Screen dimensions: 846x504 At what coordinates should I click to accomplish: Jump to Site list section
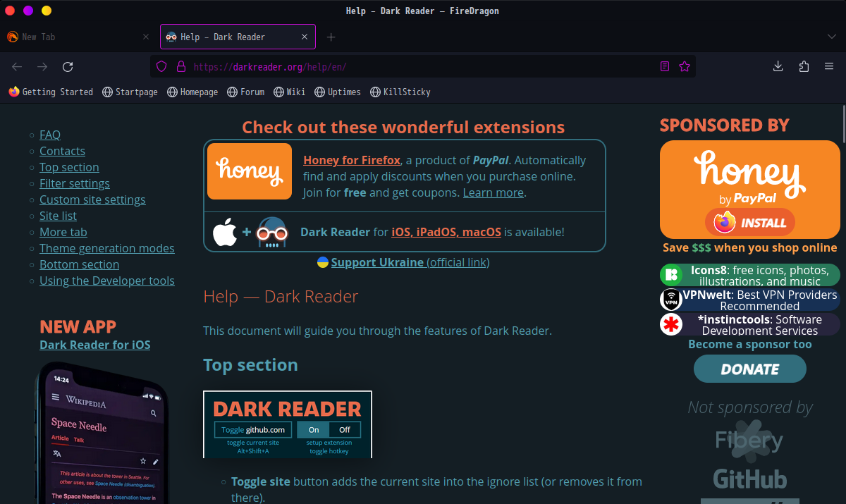point(58,216)
